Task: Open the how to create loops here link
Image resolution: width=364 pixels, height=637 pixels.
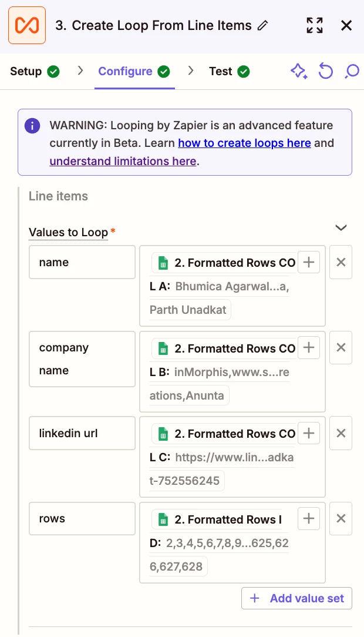Action: [245, 143]
